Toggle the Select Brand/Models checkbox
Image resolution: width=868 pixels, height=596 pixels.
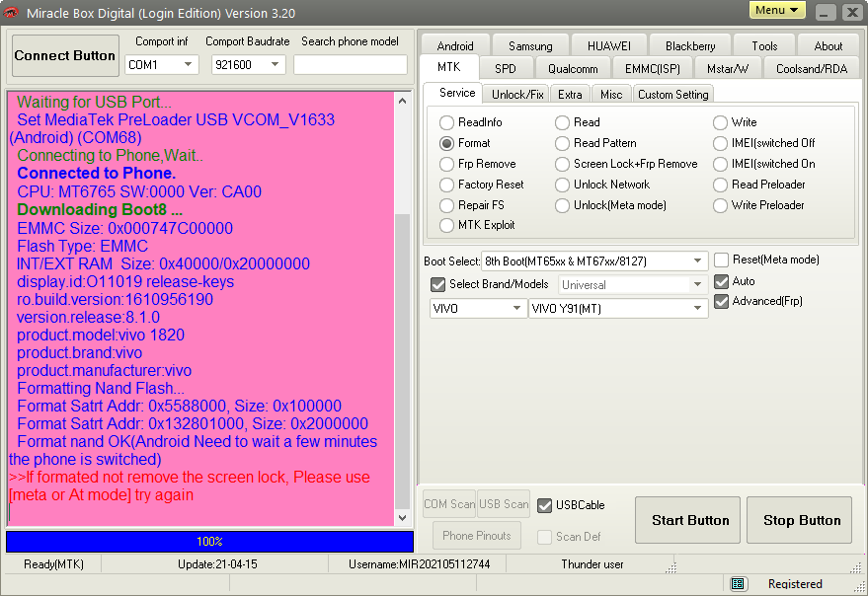pos(437,284)
